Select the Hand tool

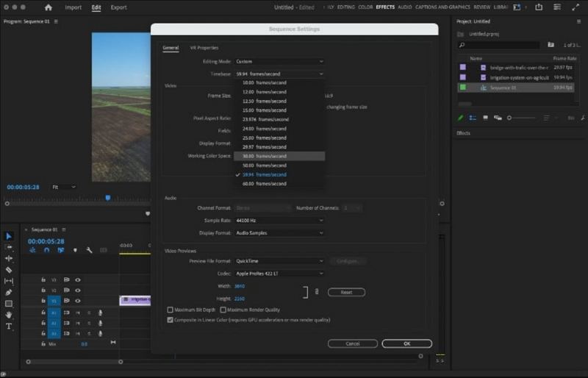[x=9, y=315]
